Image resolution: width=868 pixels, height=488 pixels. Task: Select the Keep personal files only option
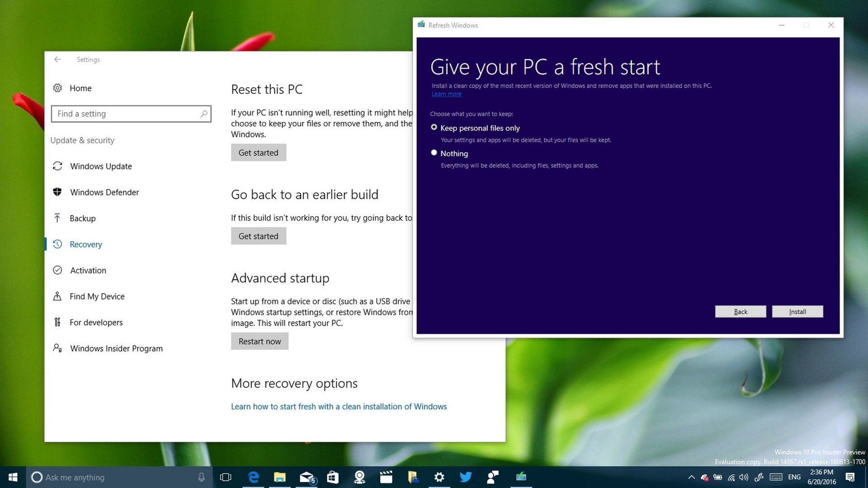click(x=434, y=127)
